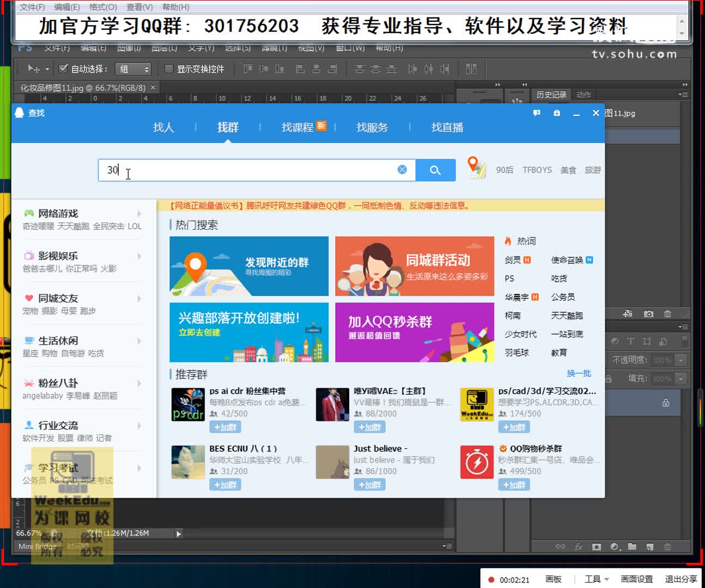Viewport: 705px width, 588px height.
Task: Expand the 网络游戏 category arrow
Action: (139, 214)
